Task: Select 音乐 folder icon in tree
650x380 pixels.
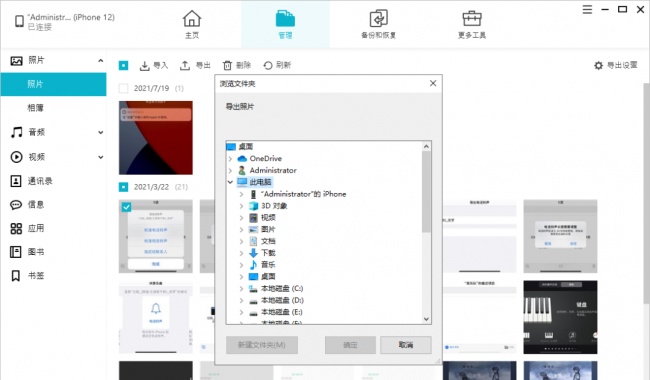Action: 253,265
